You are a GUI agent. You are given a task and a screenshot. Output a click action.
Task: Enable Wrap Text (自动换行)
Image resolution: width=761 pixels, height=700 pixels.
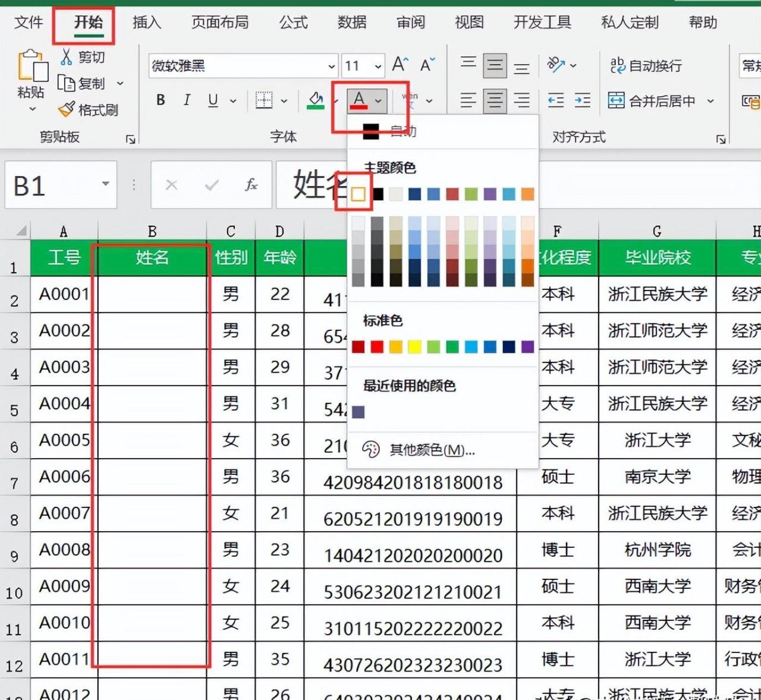(x=646, y=65)
